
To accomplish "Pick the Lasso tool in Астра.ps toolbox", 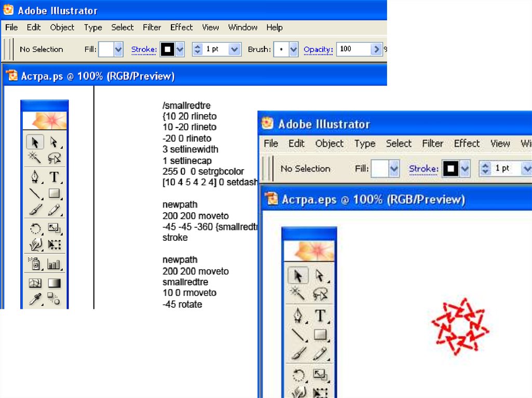I will 54,157.
